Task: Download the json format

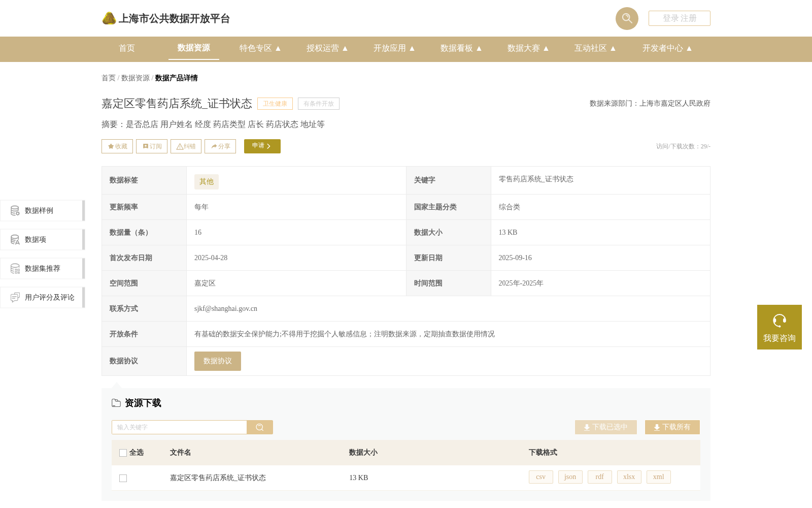Action: [570, 477]
